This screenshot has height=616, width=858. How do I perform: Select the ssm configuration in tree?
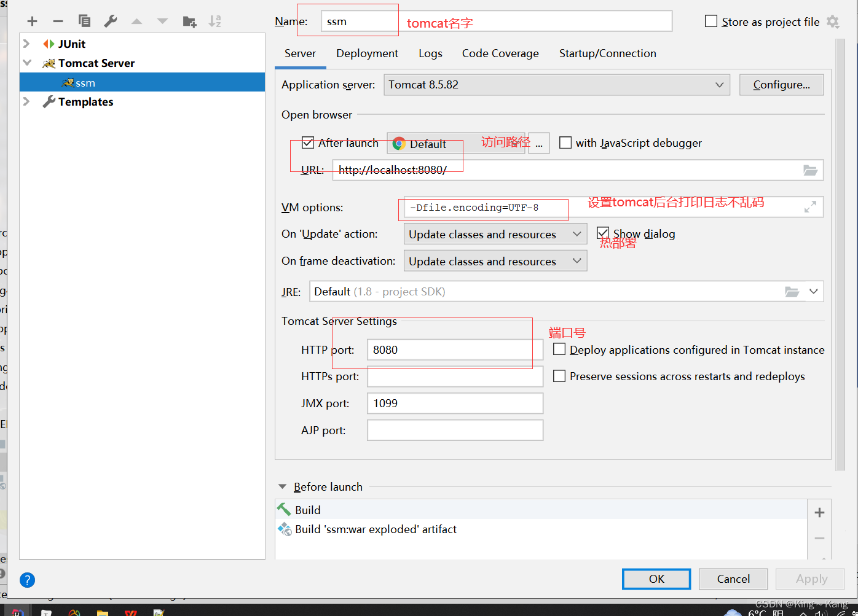[x=142, y=82]
